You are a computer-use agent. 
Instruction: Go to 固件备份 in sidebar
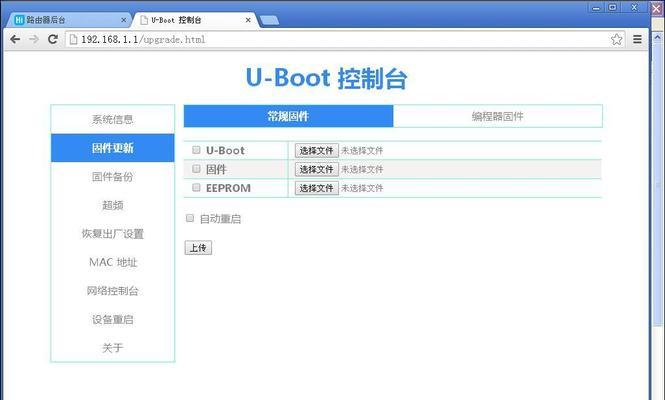coord(112,176)
